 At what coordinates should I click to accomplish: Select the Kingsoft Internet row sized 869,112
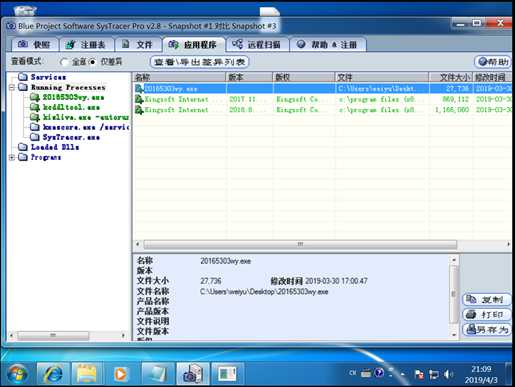click(322, 99)
